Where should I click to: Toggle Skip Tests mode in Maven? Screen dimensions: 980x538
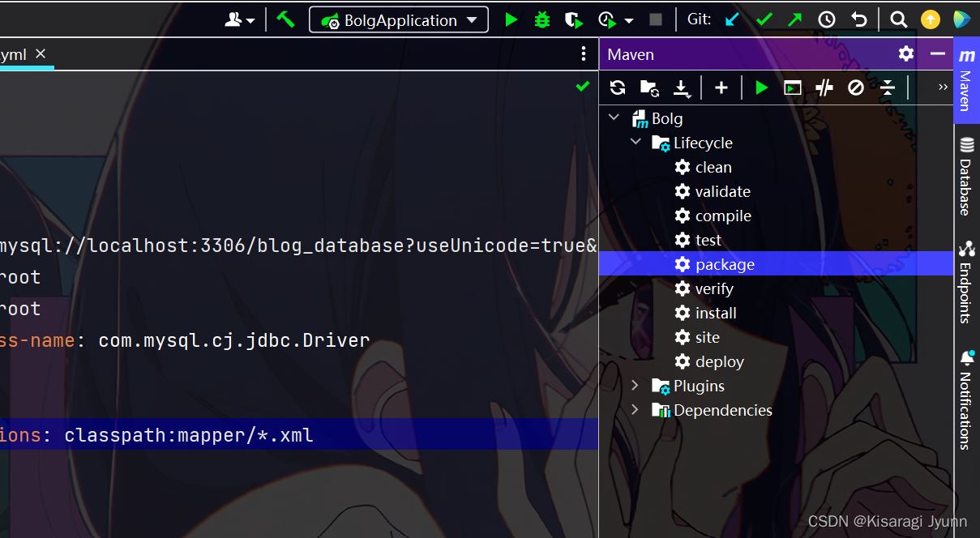(x=856, y=88)
